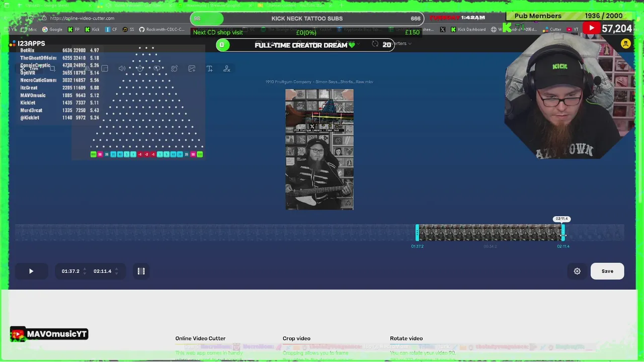Open the Google bookmark
Image resolution: width=644 pixels, height=362 pixels.
pyautogui.click(x=52, y=30)
